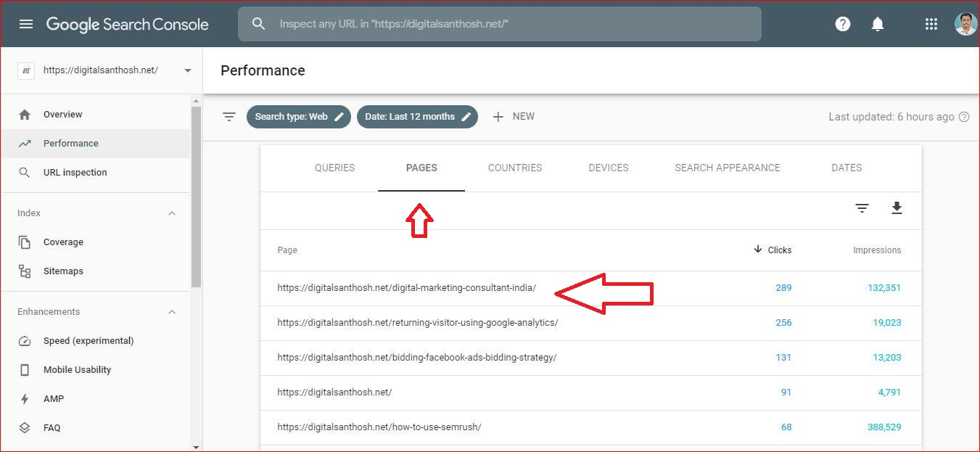Click the filter bar lines icon

pos(229,117)
